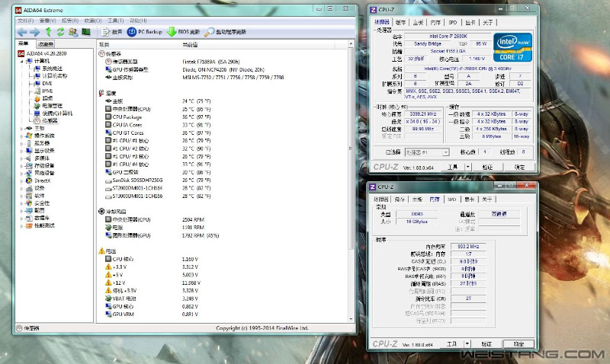610x364 pixels.
Task: Select the IPMI tree item
Action: click(43, 91)
